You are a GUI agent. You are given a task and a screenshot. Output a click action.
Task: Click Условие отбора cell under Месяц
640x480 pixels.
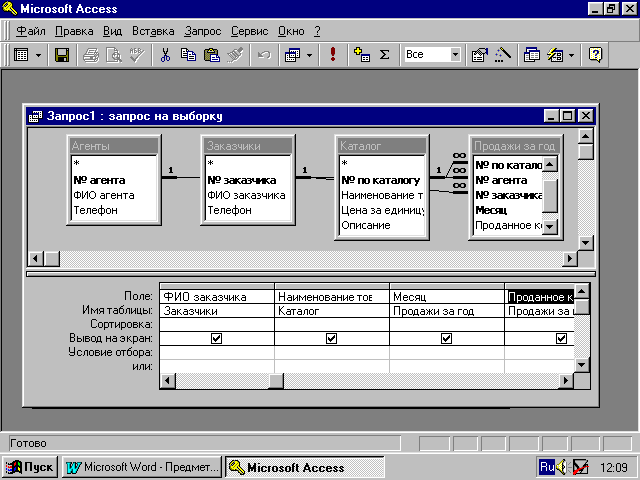pos(447,352)
